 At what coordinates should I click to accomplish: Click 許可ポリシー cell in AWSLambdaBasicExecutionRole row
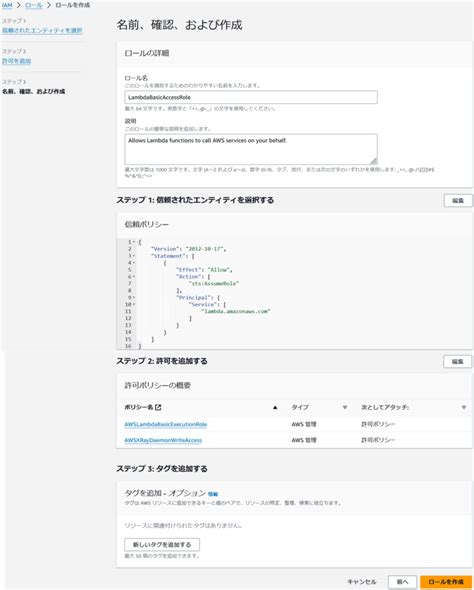(x=378, y=424)
